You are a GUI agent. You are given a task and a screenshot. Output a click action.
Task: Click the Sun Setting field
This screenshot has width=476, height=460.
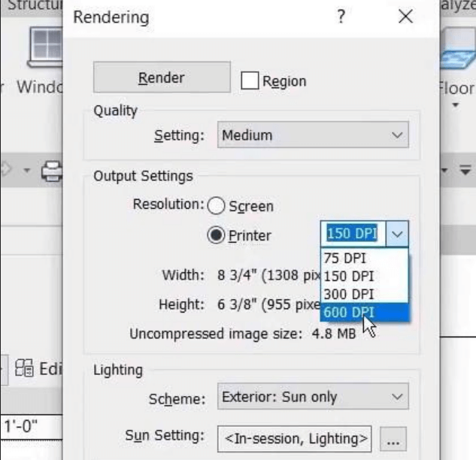click(x=295, y=439)
